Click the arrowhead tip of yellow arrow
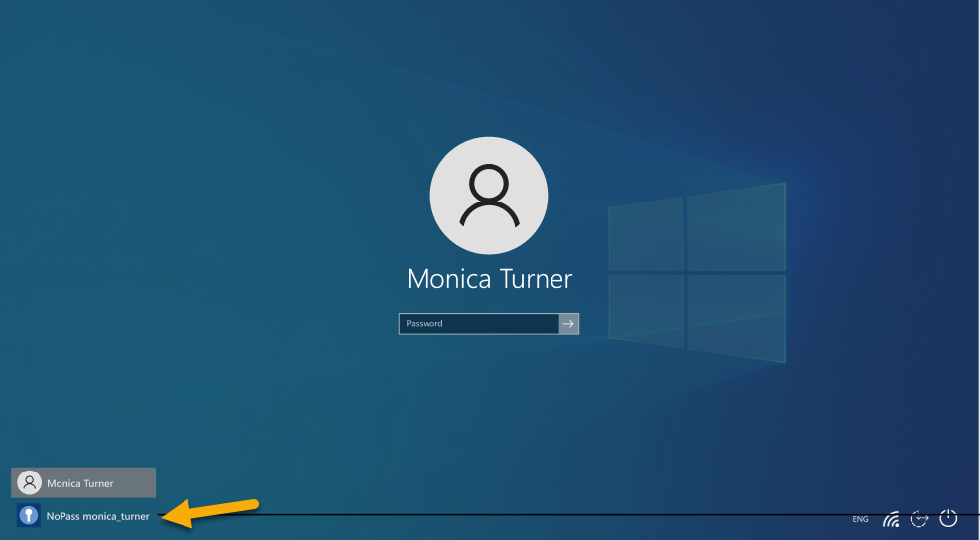 165,517
